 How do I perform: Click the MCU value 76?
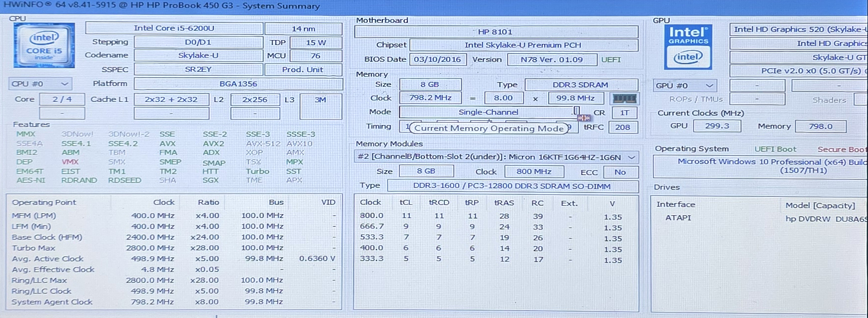point(316,56)
